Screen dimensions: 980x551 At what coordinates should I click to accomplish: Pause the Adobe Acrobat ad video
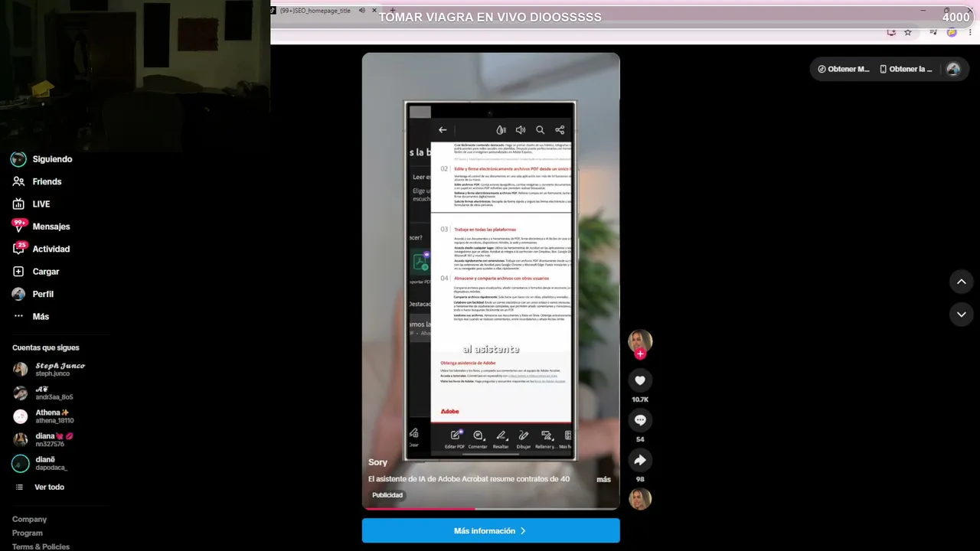pos(491,280)
